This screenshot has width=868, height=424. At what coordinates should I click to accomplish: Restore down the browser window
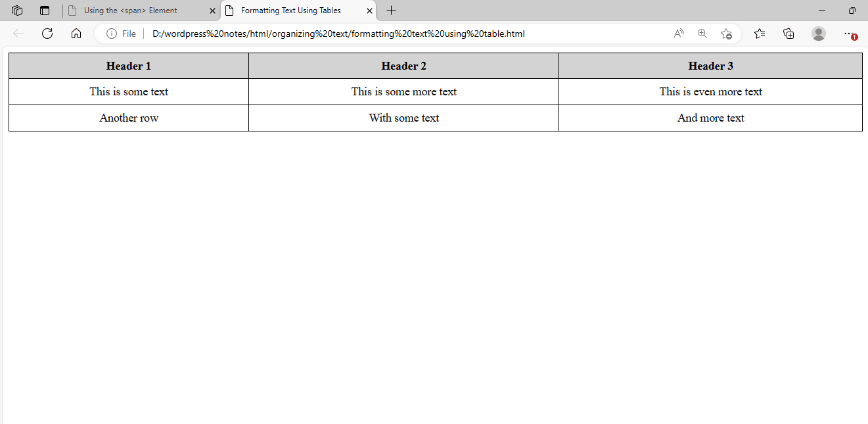[x=852, y=11]
